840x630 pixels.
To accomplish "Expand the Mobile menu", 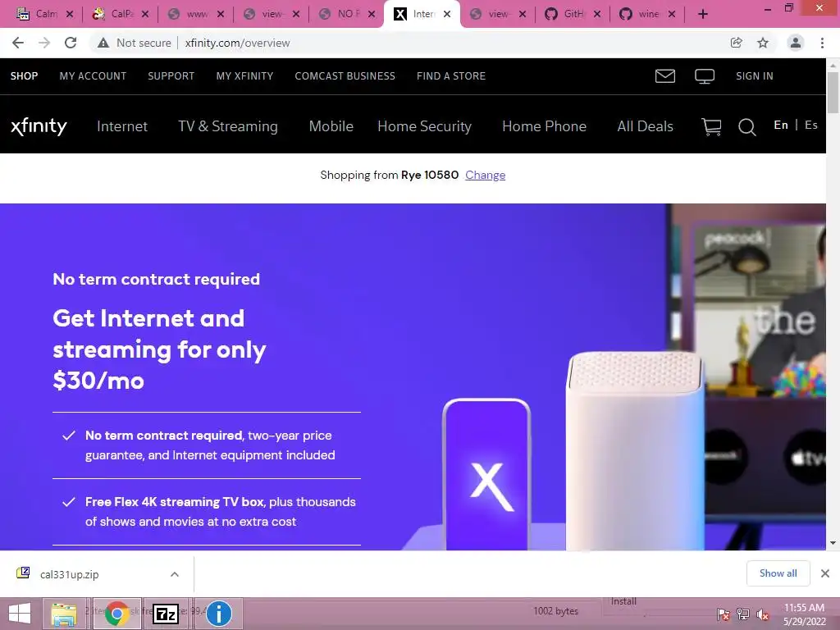I will pos(331,126).
